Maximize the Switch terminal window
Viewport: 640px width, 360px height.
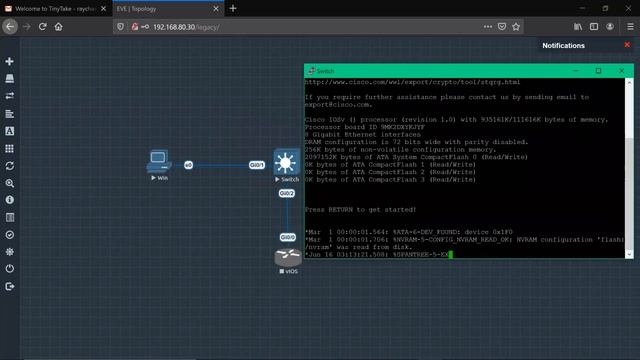(x=598, y=71)
